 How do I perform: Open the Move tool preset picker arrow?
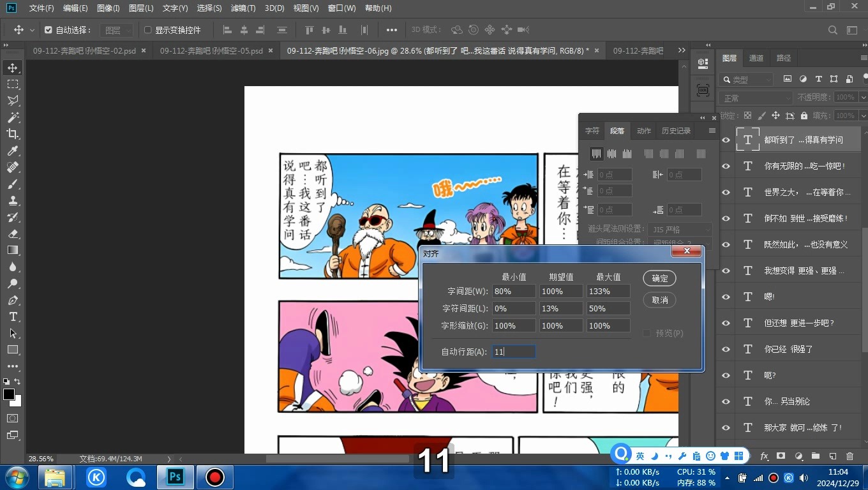click(32, 30)
